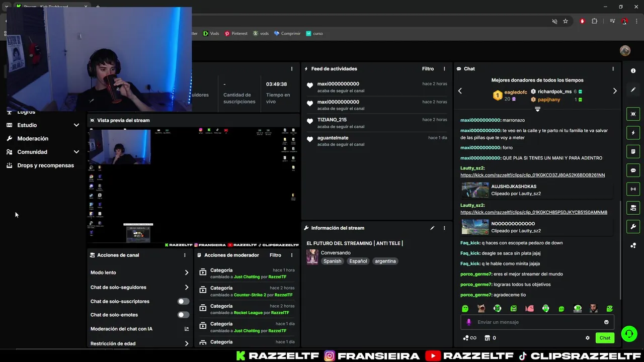The width and height of the screenshot is (644, 362).
Task: Click the pencil edit icon in right sidebar
Action: pos(633,89)
